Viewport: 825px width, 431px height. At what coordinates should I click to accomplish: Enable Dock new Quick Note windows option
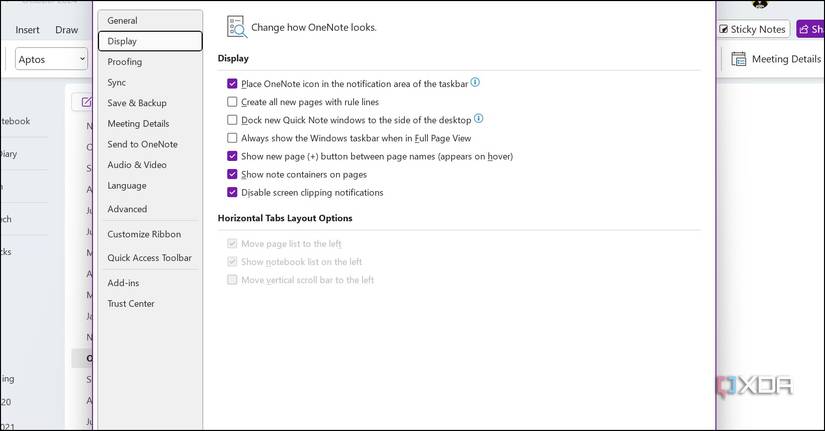(x=232, y=120)
